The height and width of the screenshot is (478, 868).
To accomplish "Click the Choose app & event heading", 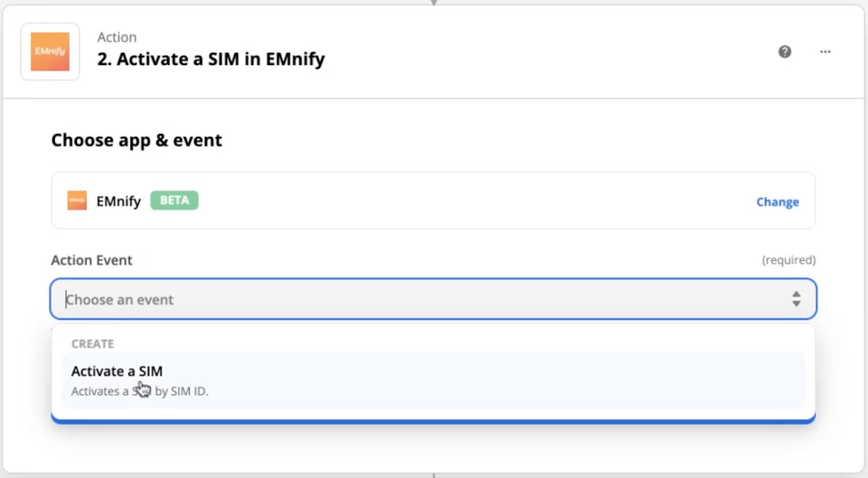I will 136,139.
